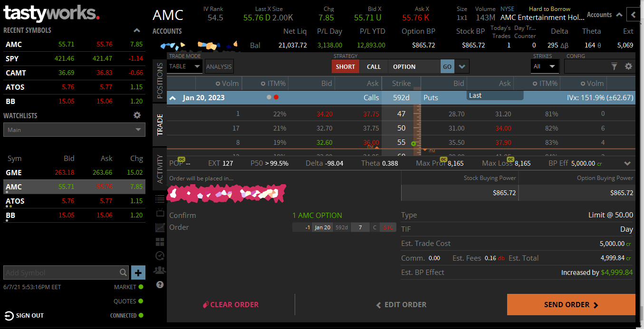Screen dimensions: 644x329
Task: Toggle the SHORT strategy direction button
Action: tap(346, 66)
